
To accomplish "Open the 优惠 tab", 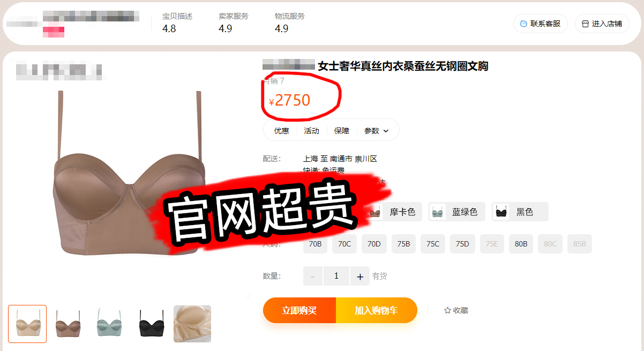I will click(282, 131).
